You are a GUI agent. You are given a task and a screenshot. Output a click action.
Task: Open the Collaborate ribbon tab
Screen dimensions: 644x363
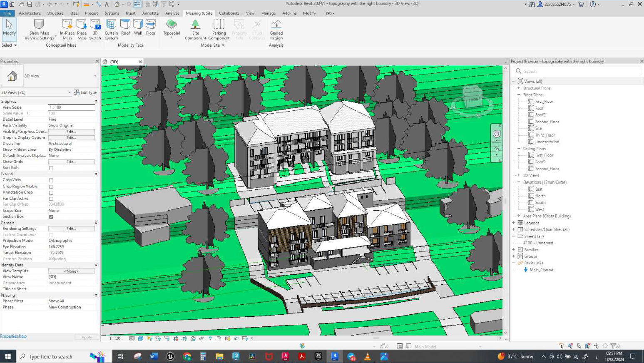[x=229, y=13]
